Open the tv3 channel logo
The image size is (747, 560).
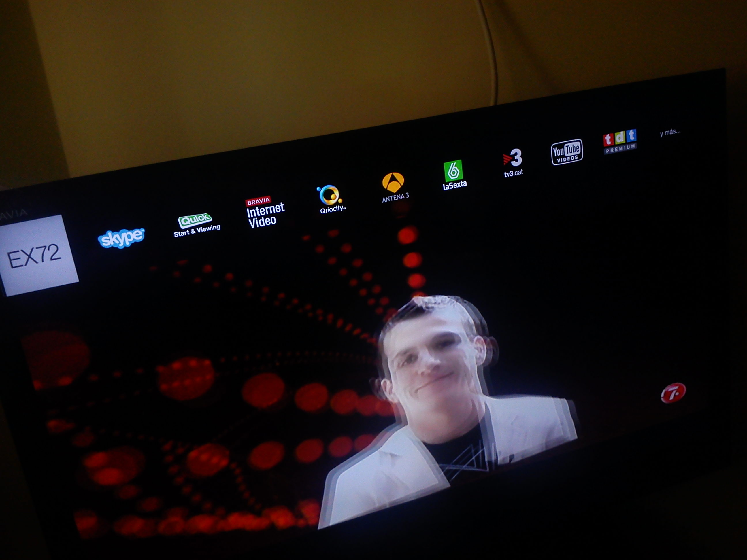click(513, 157)
